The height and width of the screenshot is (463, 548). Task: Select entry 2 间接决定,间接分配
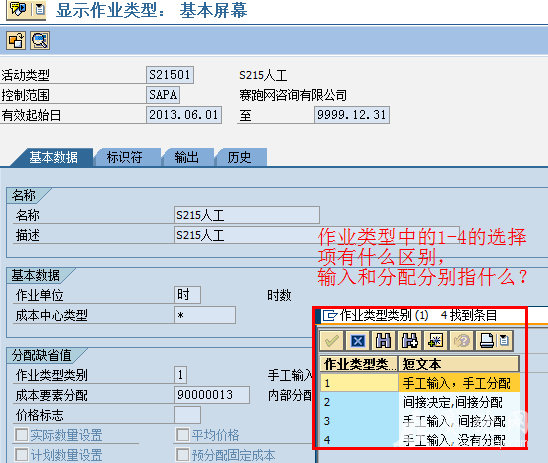point(419,402)
